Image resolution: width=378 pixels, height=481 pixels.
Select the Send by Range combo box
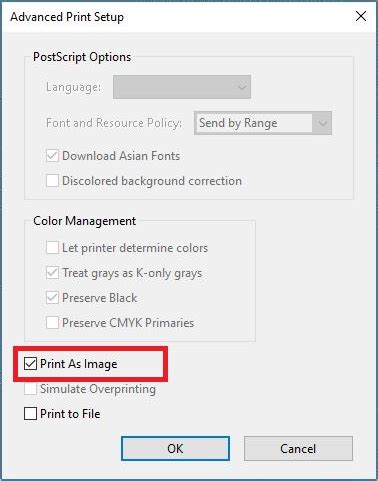point(263,123)
